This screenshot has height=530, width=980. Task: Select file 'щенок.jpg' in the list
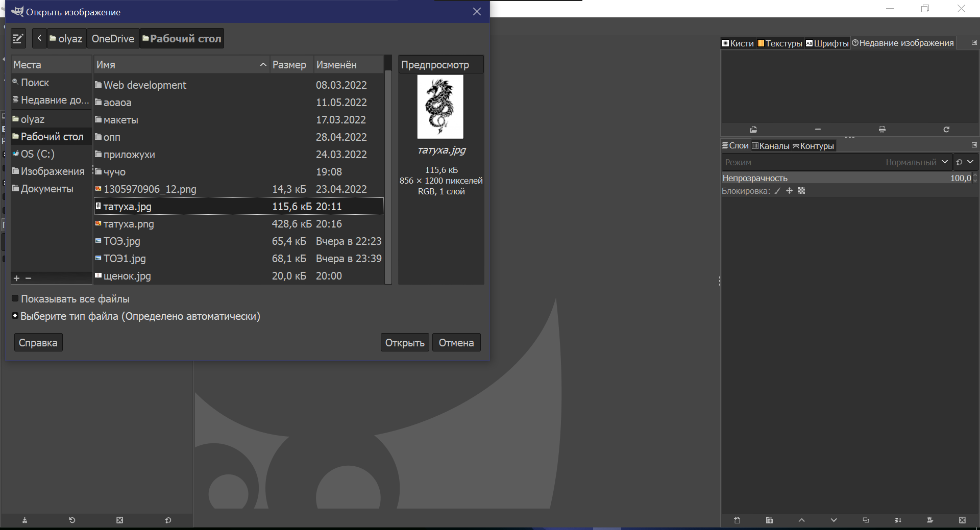point(238,276)
